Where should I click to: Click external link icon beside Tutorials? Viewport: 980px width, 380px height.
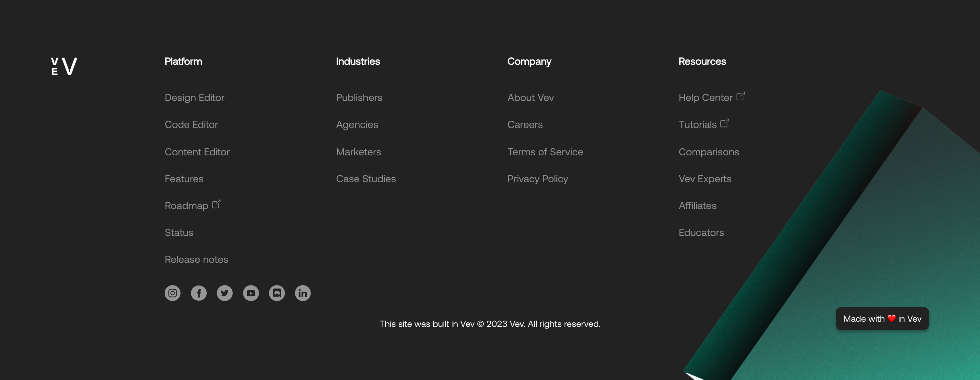pyautogui.click(x=724, y=123)
